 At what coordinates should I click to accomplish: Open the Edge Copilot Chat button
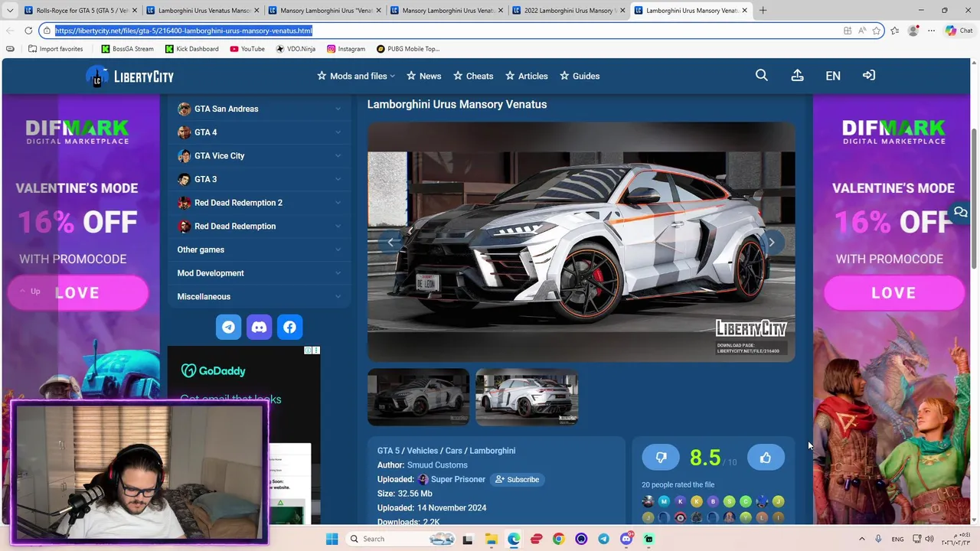tap(959, 31)
